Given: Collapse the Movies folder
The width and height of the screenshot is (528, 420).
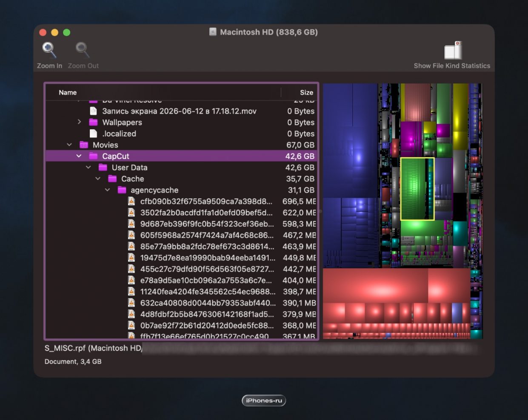Looking at the screenshot, I should (69, 145).
